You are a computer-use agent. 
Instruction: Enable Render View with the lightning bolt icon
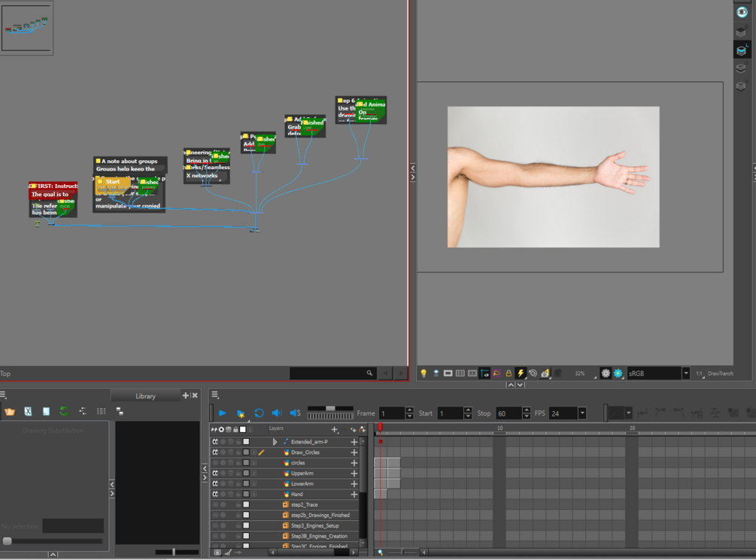click(521, 373)
